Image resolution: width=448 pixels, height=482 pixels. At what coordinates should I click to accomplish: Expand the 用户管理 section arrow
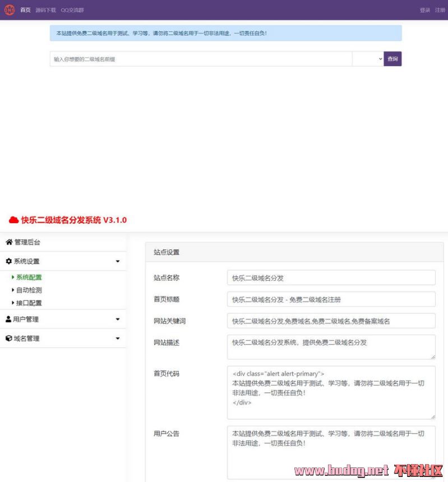pyautogui.click(x=117, y=319)
